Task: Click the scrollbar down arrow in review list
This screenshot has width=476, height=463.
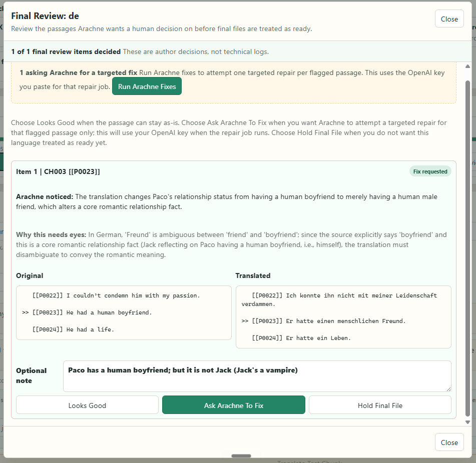Action: 468,422
